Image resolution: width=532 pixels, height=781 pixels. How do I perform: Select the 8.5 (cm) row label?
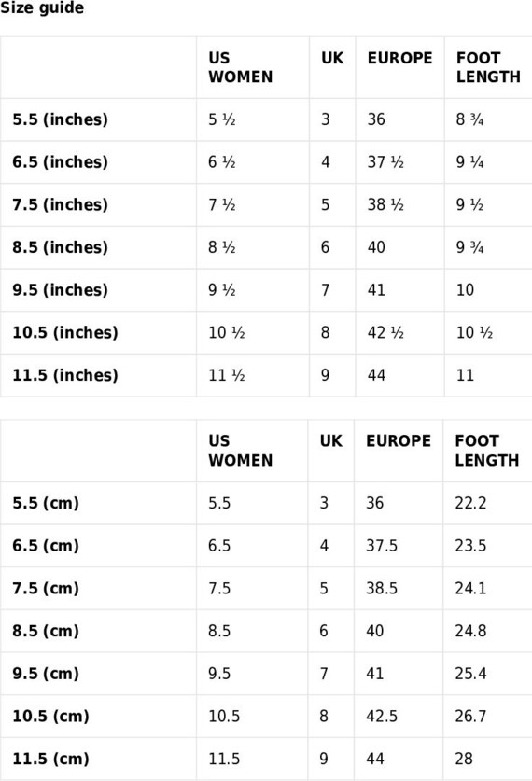tap(46, 631)
